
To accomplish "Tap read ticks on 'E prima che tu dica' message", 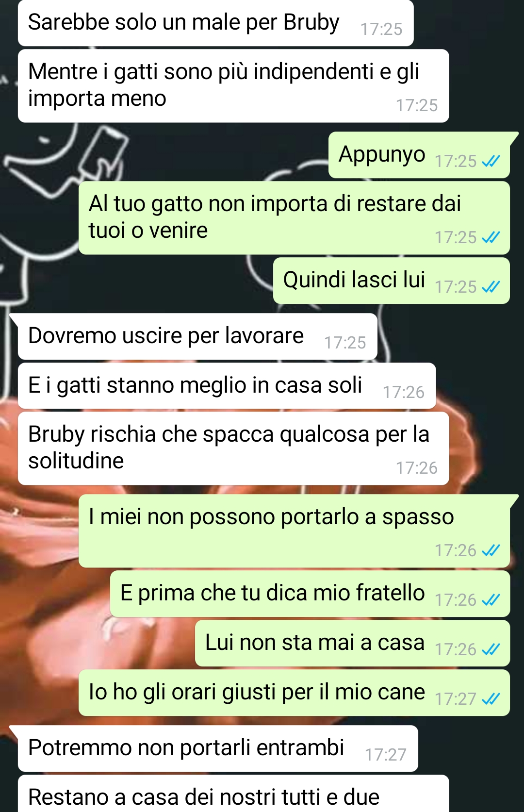I will click(x=491, y=600).
